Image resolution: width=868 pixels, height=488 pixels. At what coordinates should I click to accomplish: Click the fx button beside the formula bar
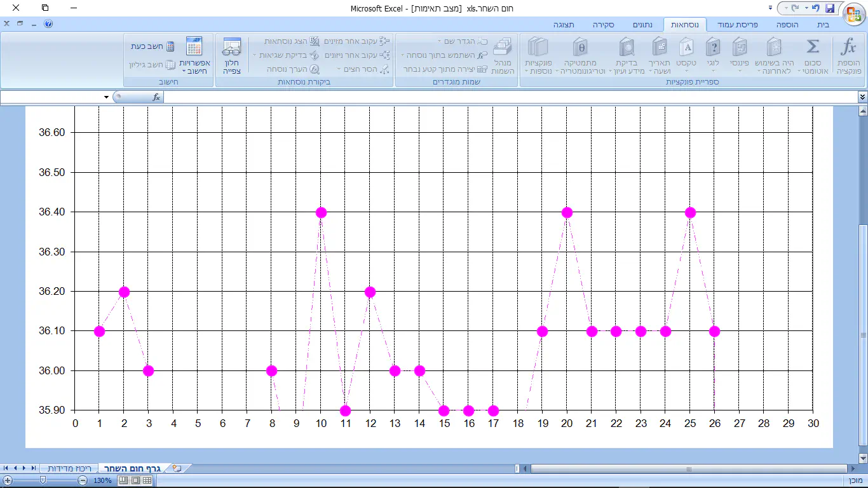[x=156, y=97]
